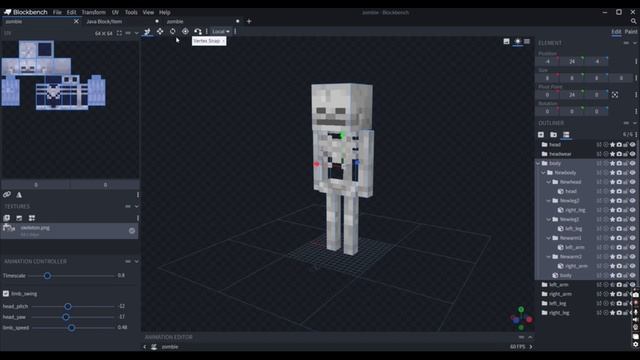Collapse the Textures panel chevron
640x360 pixels.
coord(136,207)
